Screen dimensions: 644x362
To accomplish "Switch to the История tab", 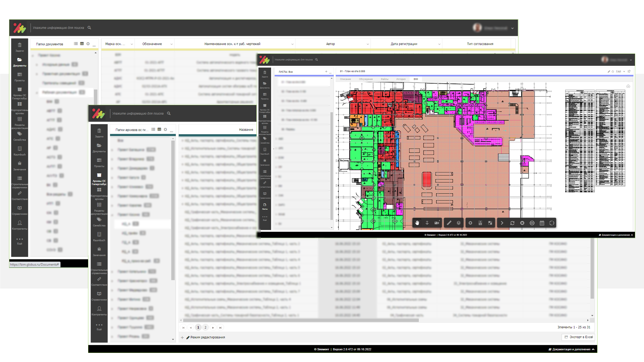I will click(x=401, y=79).
